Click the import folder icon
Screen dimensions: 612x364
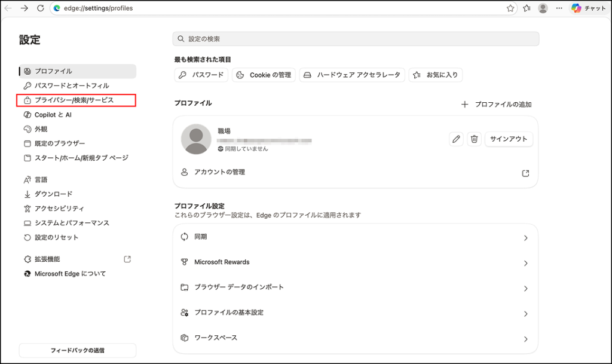(x=185, y=287)
